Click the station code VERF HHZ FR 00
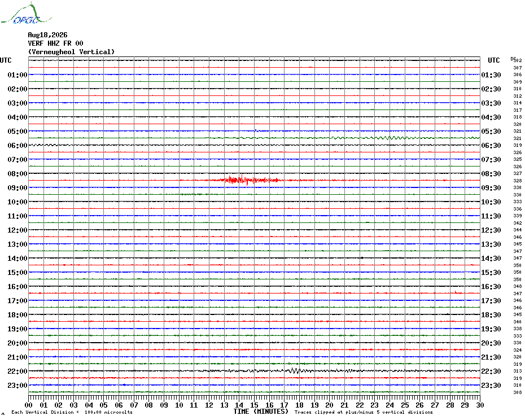Image resolution: width=525 pixels, height=420 pixels. click(55, 43)
